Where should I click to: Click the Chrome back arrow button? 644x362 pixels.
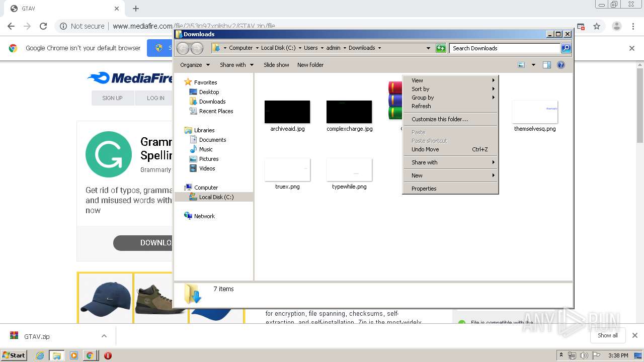click(x=11, y=26)
